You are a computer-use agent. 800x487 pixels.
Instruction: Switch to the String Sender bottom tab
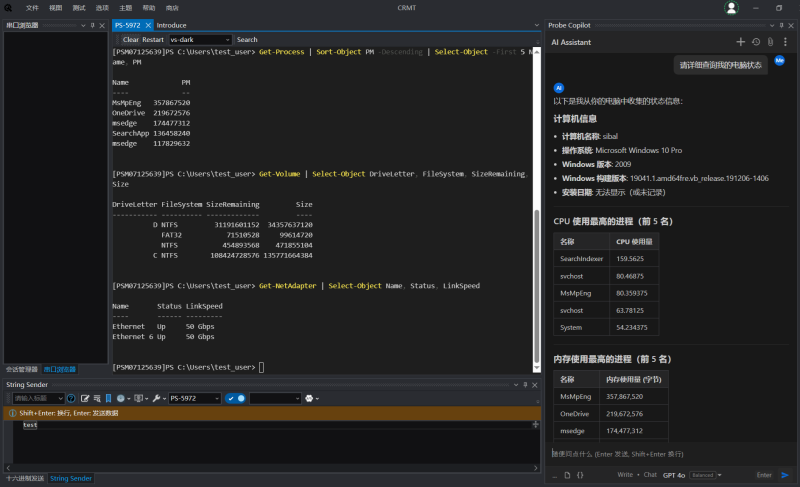coord(71,478)
